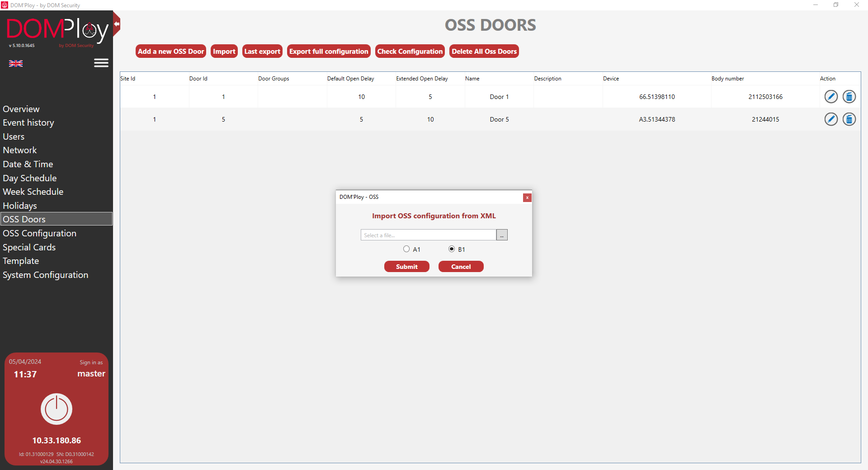Click device IP 10.33.180.86
868x470 pixels.
57,440
